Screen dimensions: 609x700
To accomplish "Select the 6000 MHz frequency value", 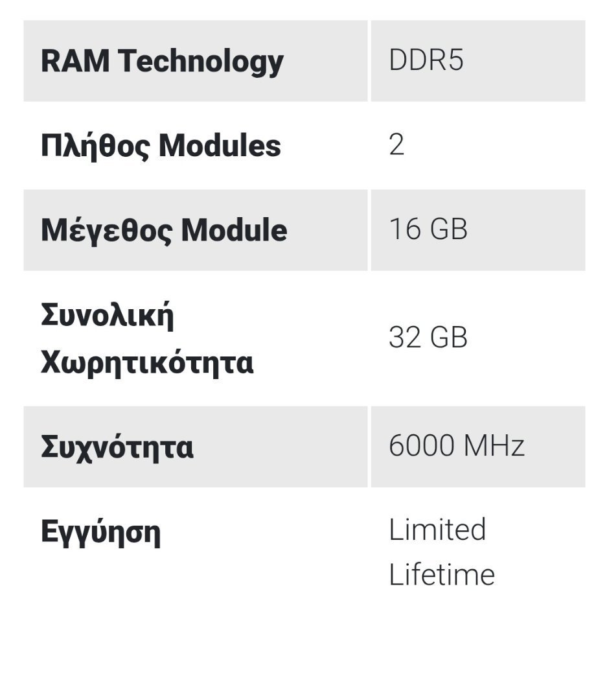I will pyautogui.click(x=456, y=445).
